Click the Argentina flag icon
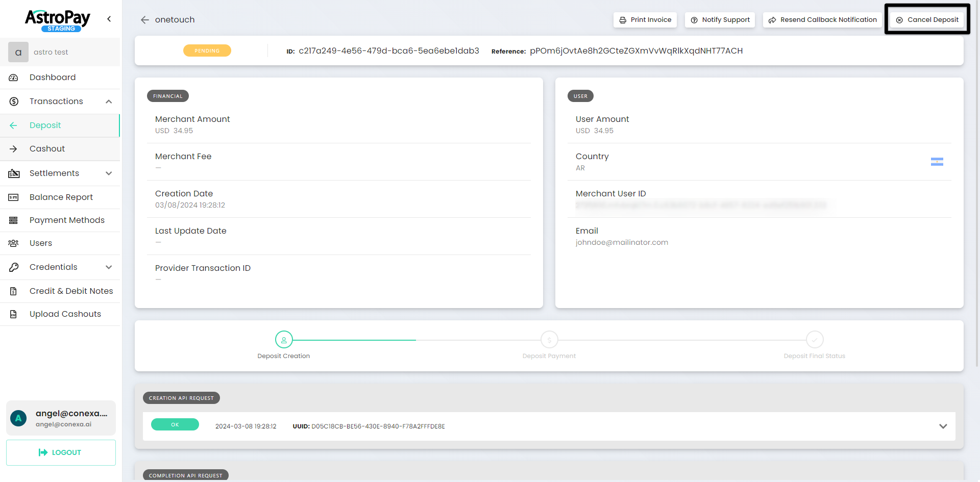The image size is (980, 482). click(937, 162)
